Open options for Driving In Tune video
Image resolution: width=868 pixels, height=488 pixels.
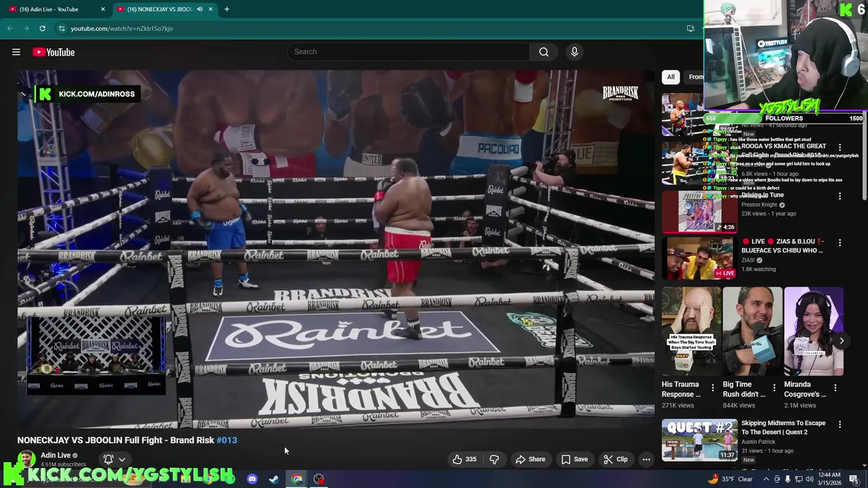point(840,196)
